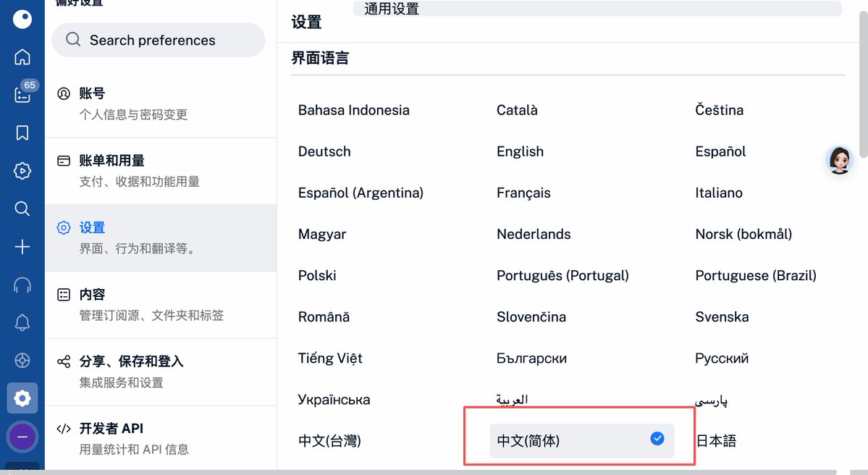Open the 账号 preferences section
Screen dimensions: 868x475
[161, 104]
